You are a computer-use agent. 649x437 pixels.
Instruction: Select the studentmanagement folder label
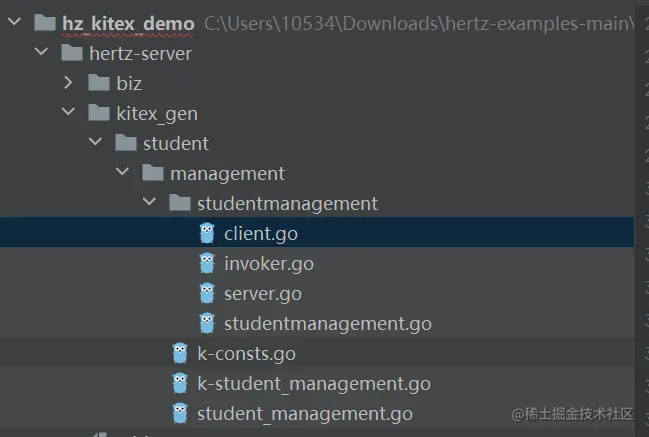[287, 204]
